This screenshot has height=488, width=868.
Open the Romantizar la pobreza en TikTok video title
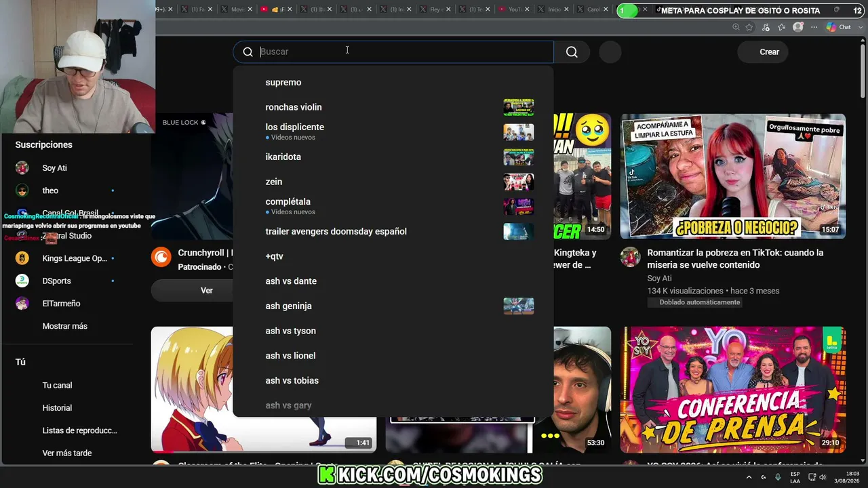coord(735,259)
